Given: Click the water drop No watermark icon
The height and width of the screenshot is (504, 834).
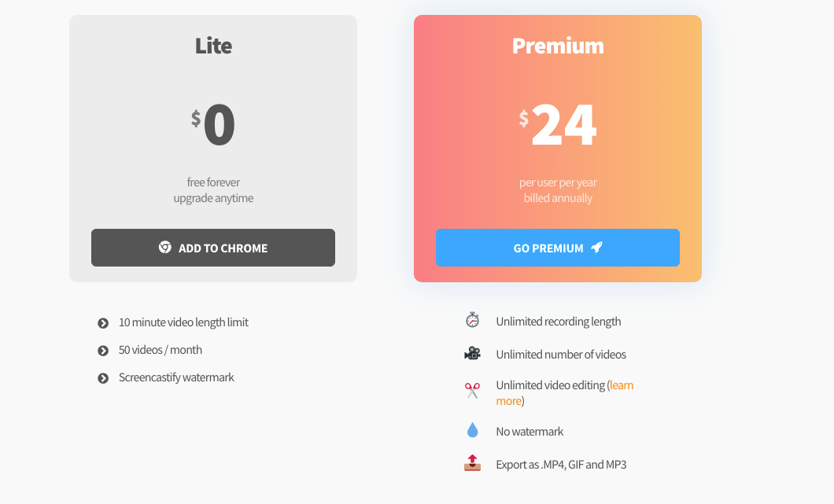Looking at the screenshot, I should pos(472,430).
